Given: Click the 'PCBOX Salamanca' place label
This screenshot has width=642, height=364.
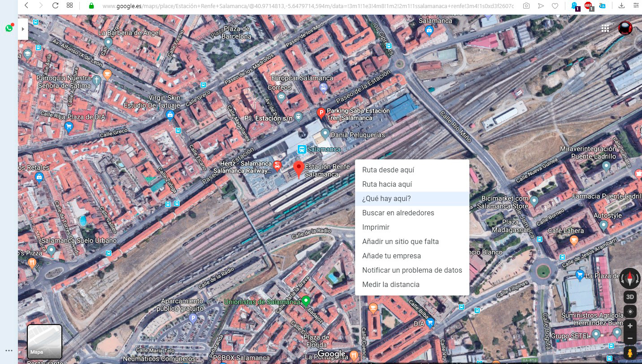Looking at the screenshot, I should 241,358.
